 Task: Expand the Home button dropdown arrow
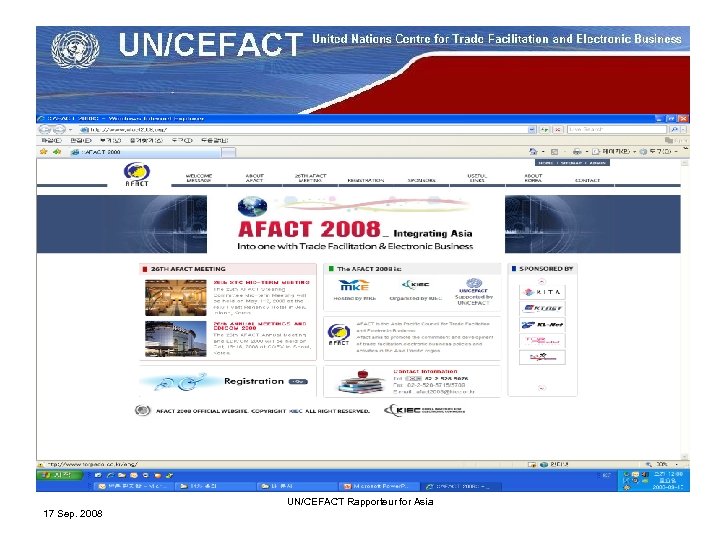(x=543, y=152)
